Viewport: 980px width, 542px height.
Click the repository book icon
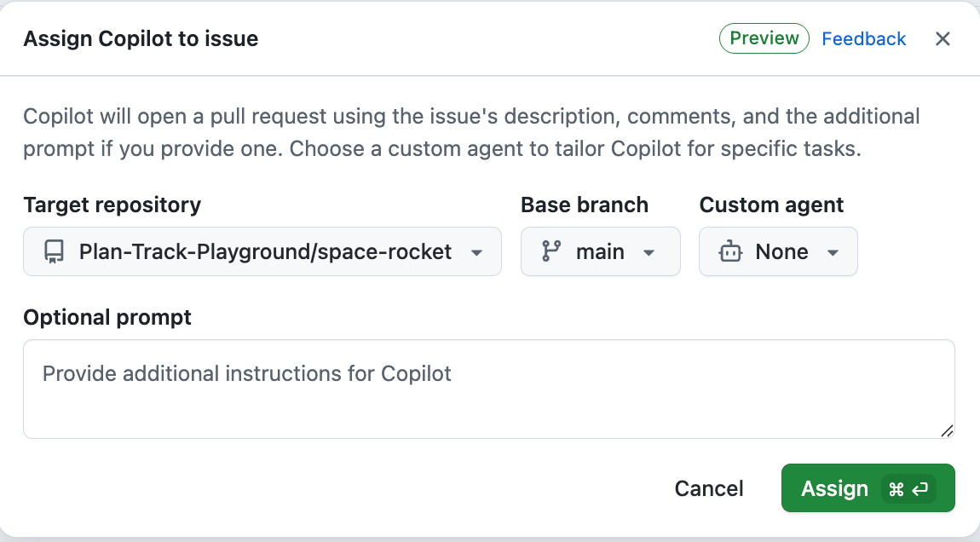click(54, 251)
